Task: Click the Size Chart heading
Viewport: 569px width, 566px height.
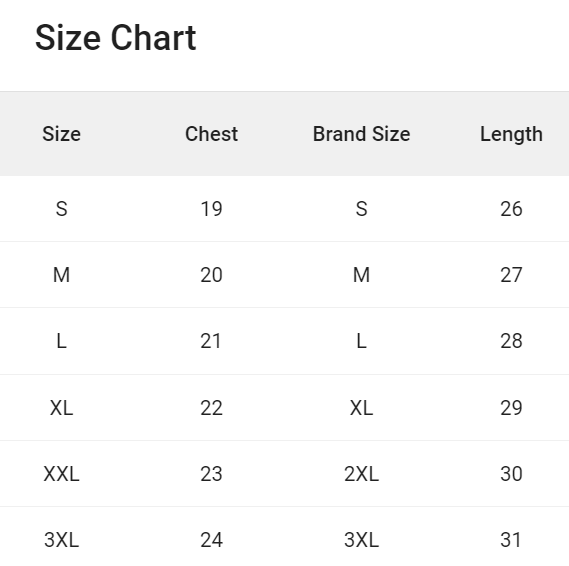Action: click(115, 38)
